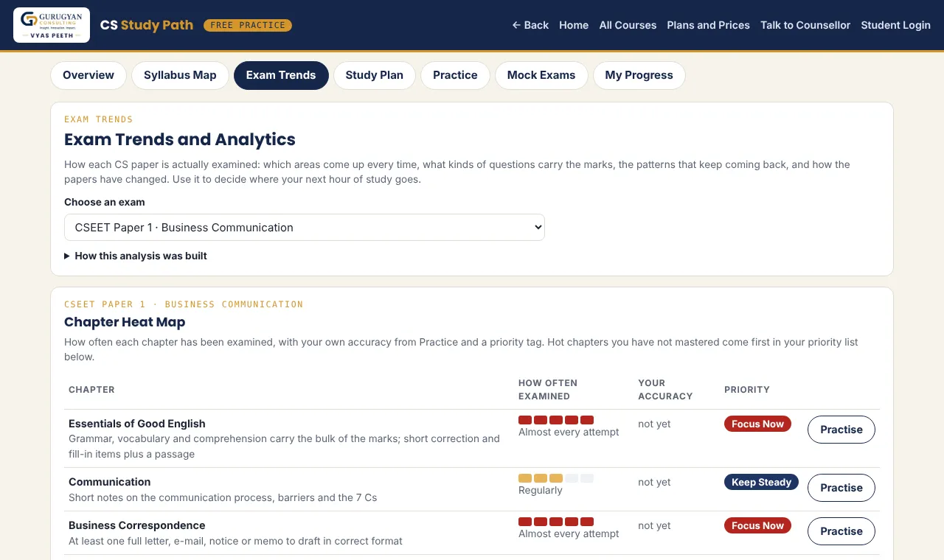Image resolution: width=944 pixels, height=560 pixels.
Task: Select the Essentials of Good English chapter name
Action: point(137,424)
